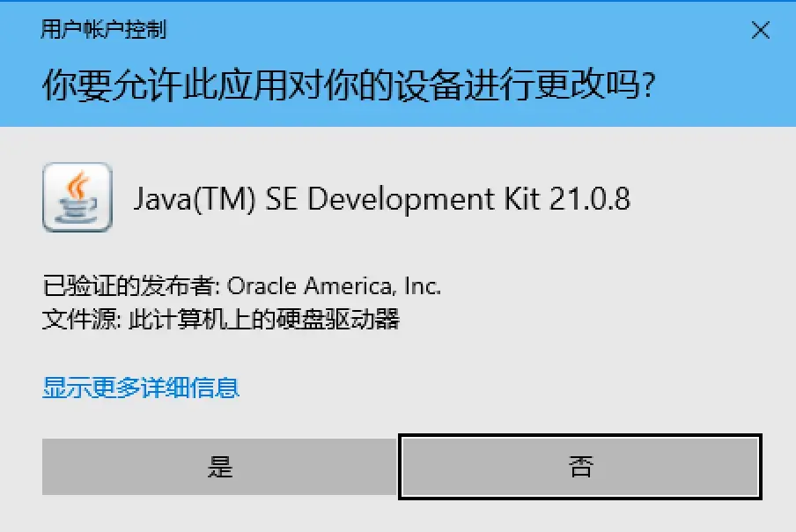Click the 已验证的发布者: Oracle America, Inc. line

pyautogui.click(x=241, y=285)
